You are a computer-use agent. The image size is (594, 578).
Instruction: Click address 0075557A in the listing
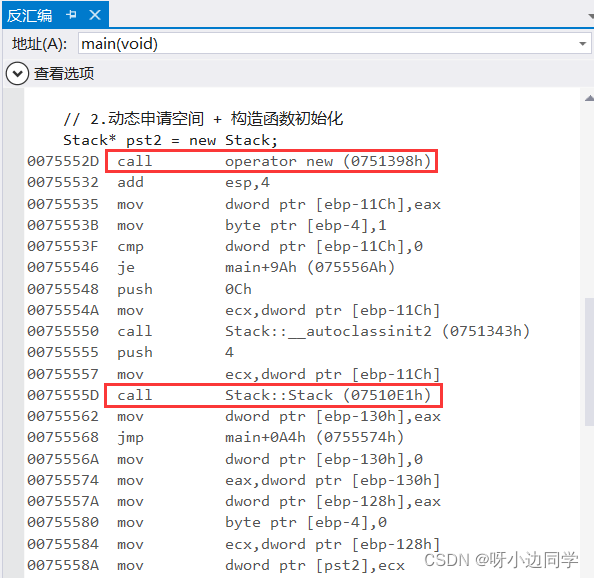[63, 501]
